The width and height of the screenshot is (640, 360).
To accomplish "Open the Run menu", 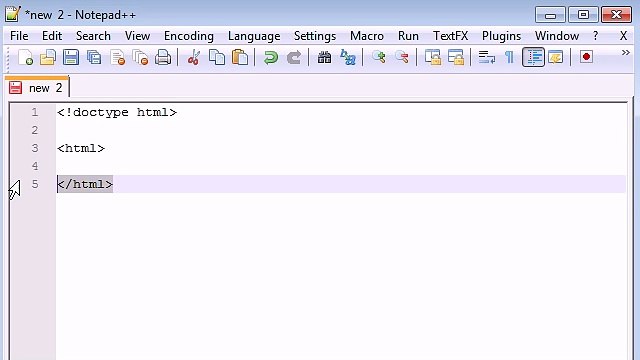I will point(408,36).
